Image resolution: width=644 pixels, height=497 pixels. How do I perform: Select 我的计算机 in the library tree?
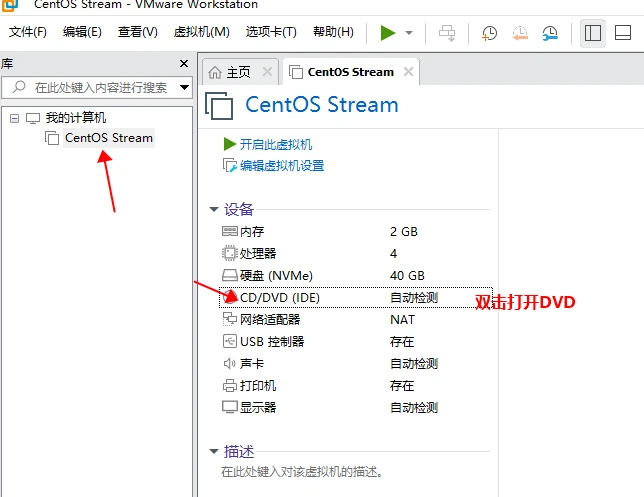tap(76, 118)
